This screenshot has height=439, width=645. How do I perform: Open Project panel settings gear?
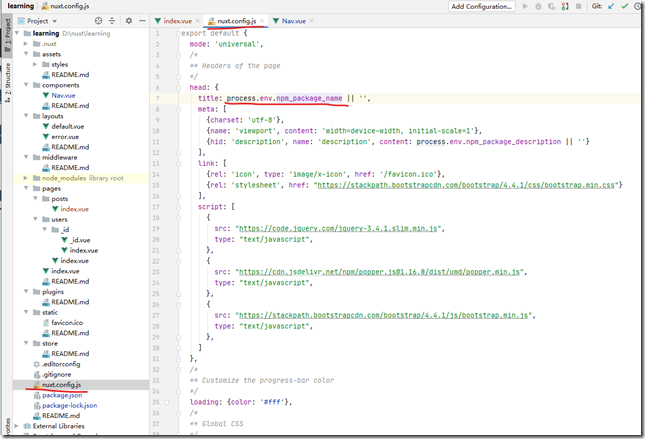point(129,21)
